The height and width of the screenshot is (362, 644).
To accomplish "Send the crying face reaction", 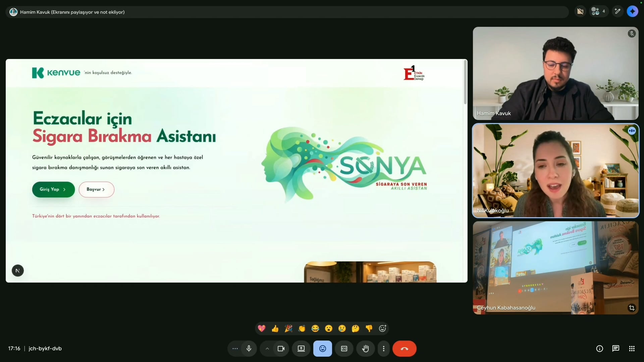I will click(x=342, y=328).
